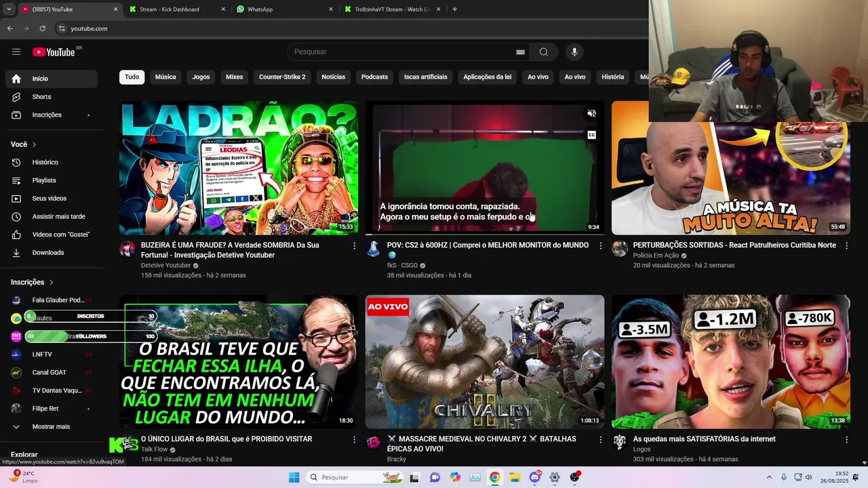Open the on-screen keyboard in search box
Screen dimensions: 868x488
[x=520, y=52]
